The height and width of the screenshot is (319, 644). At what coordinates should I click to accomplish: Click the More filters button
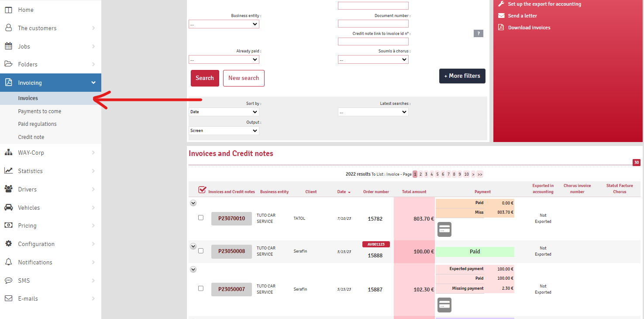click(462, 76)
